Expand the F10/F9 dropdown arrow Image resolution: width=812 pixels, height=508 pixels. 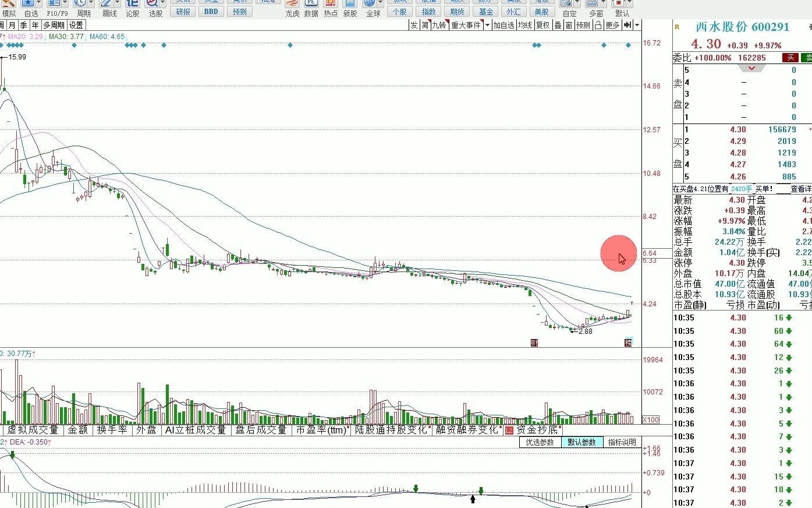coord(65,3)
